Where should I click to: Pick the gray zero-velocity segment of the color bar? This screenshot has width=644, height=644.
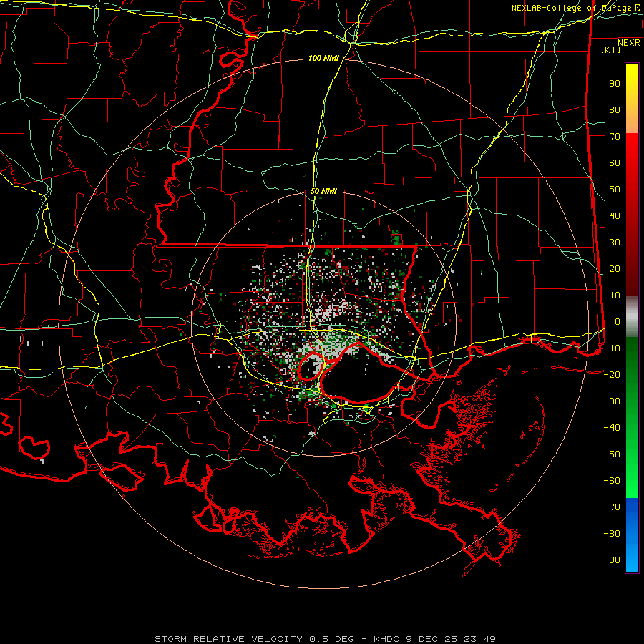(632, 316)
